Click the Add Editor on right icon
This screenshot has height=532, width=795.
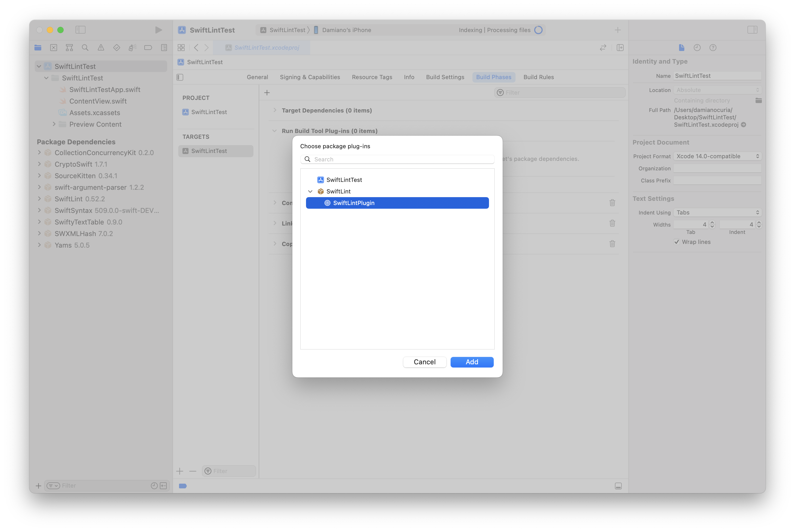click(x=620, y=48)
